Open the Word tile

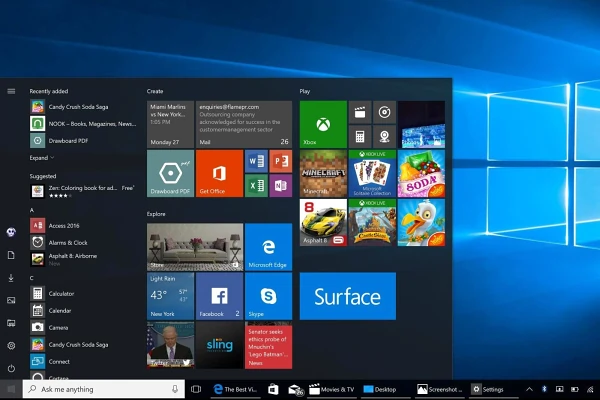pyautogui.click(x=256, y=161)
